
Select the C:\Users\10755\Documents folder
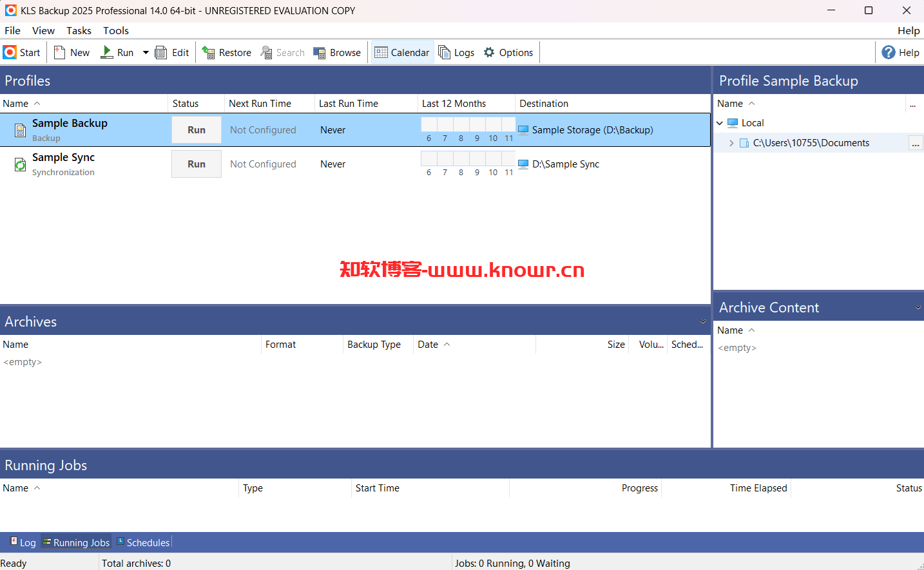811,143
